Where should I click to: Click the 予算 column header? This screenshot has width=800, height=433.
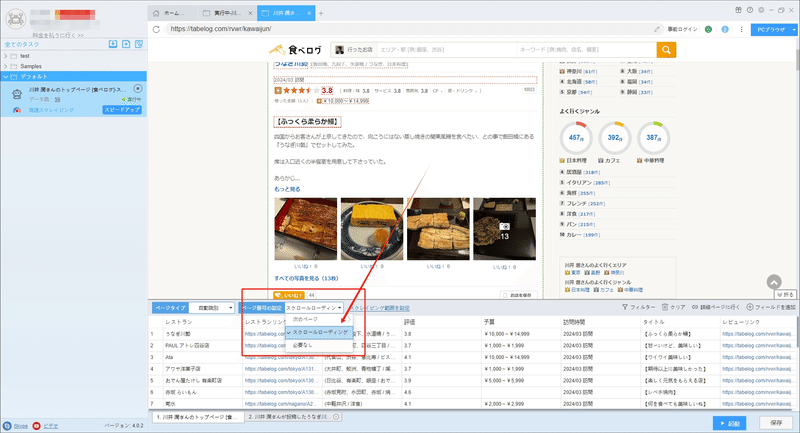(520, 322)
